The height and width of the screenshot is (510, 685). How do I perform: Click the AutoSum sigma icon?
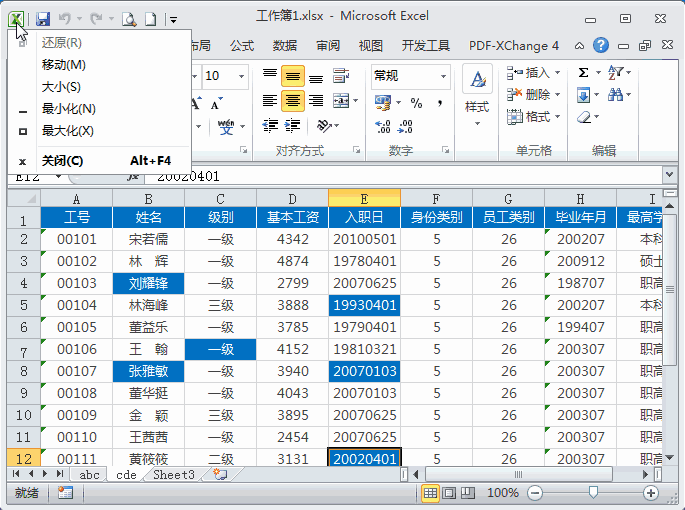(x=584, y=72)
